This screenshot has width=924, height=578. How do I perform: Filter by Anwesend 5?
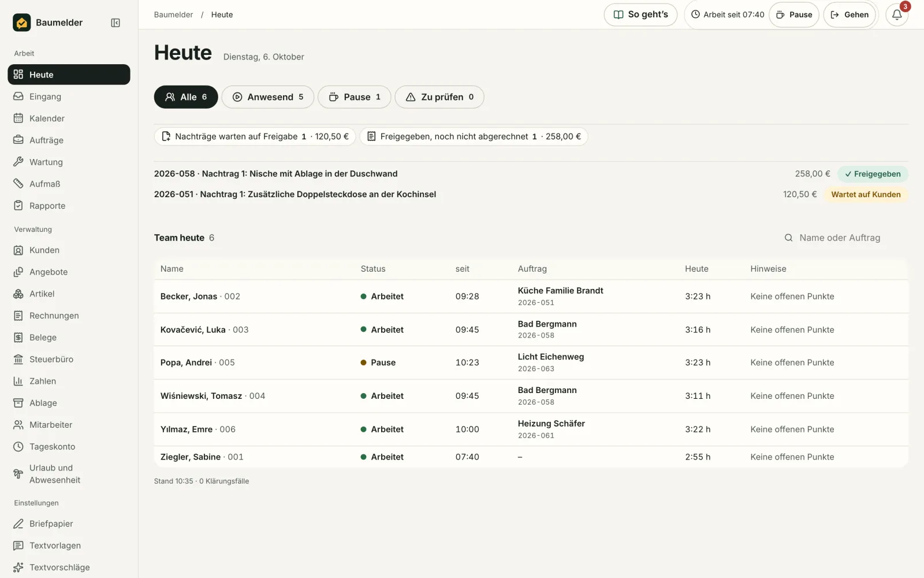coord(268,97)
